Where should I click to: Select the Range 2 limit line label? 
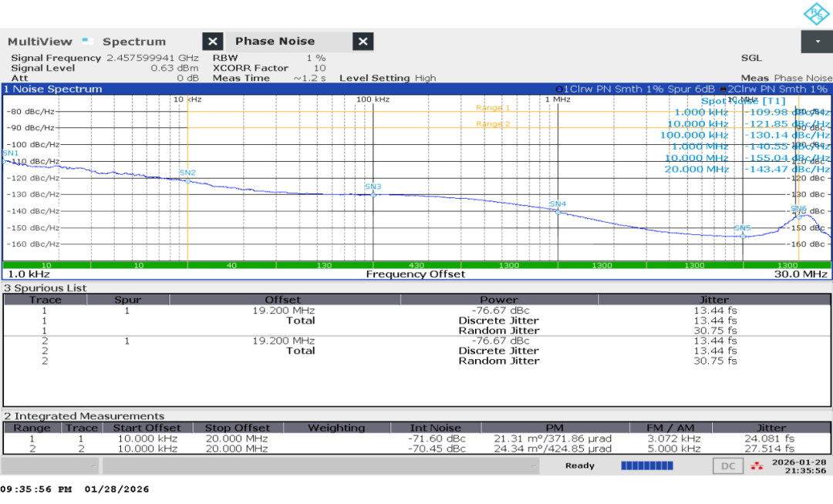pyautogui.click(x=492, y=123)
